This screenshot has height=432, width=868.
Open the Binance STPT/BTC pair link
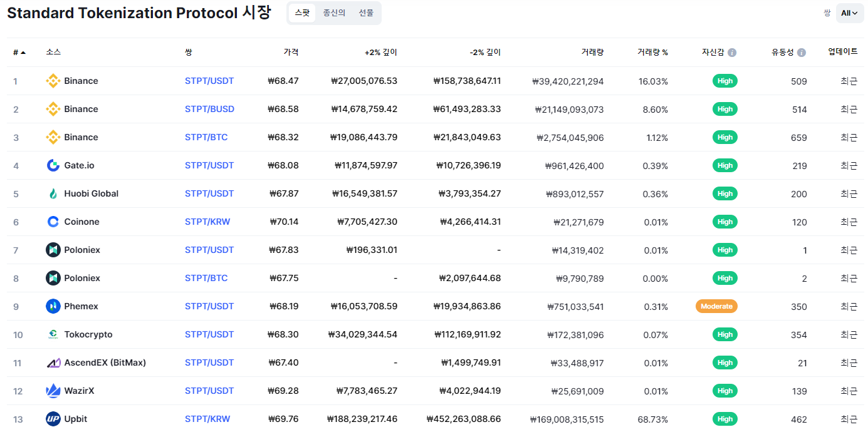[x=206, y=137]
